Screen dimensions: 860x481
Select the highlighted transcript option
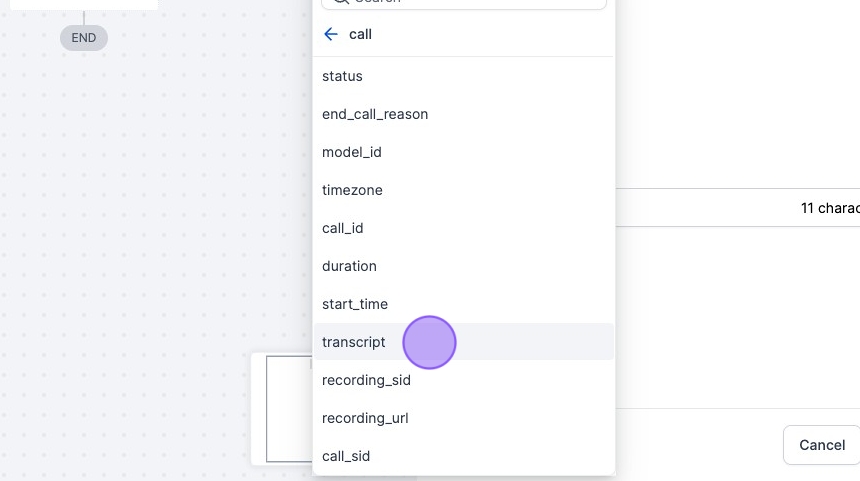coord(354,342)
